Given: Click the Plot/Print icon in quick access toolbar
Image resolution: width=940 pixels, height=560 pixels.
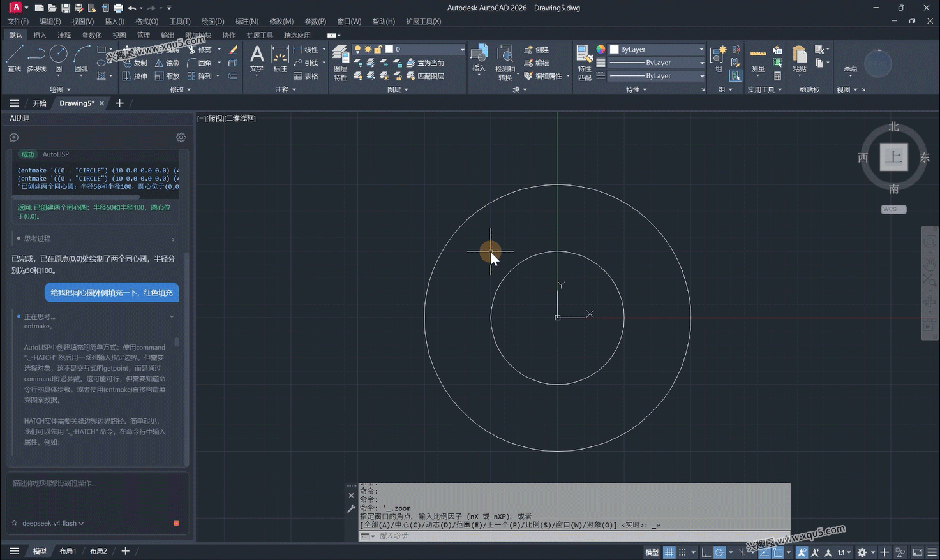Looking at the screenshot, I should pos(118,8).
